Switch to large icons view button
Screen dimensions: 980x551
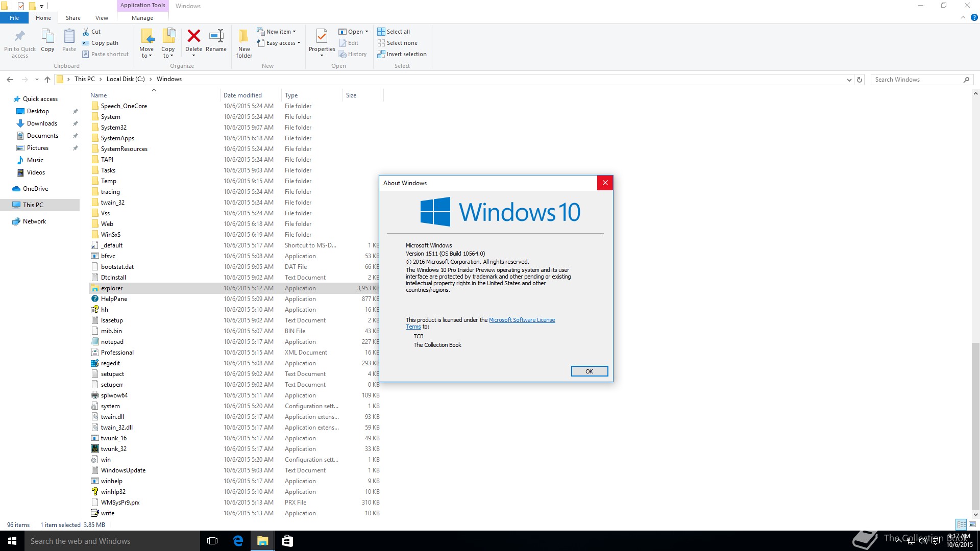(972, 524)
